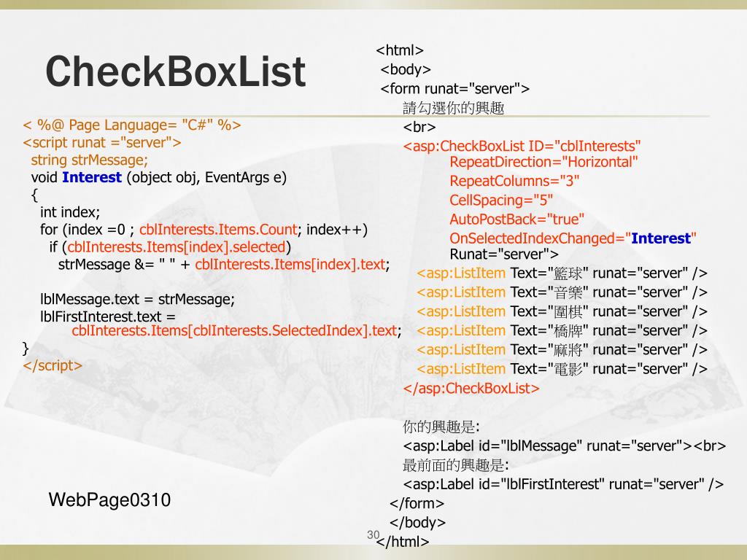Click AutoPostBack="true" attribute
The image size is (747, 560).
[x=517, y=219]
